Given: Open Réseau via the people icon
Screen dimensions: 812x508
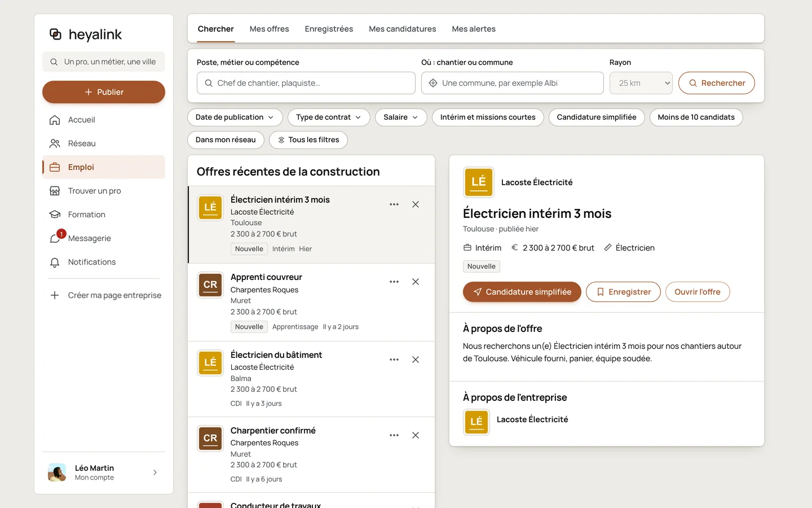Looking at the screenshot, I should [55, 143].
